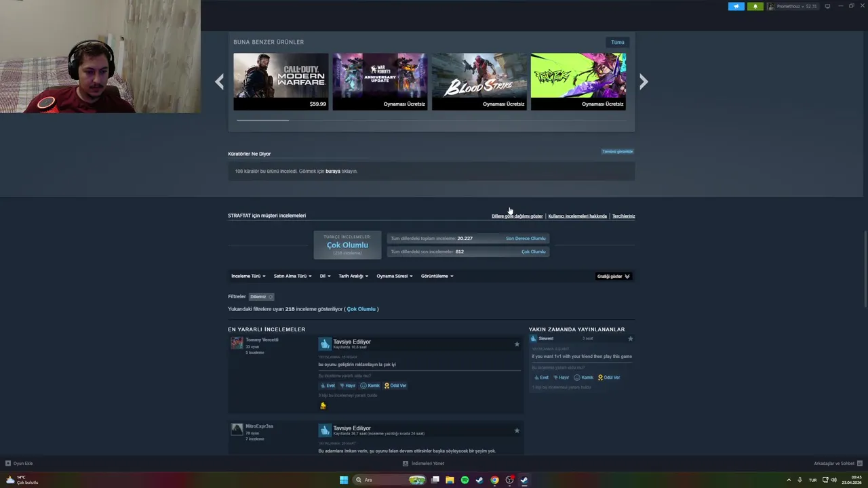Select the Türkçe İncelemeler Çok Olumlu box
The image size is (868, 488).
click(x=347, y=245)
